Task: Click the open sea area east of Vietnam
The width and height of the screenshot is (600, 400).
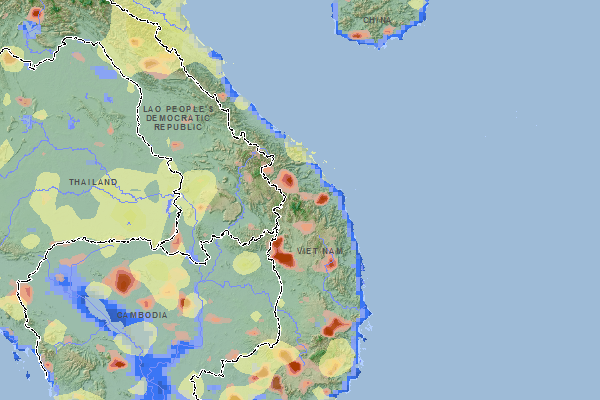Action: 480,200
